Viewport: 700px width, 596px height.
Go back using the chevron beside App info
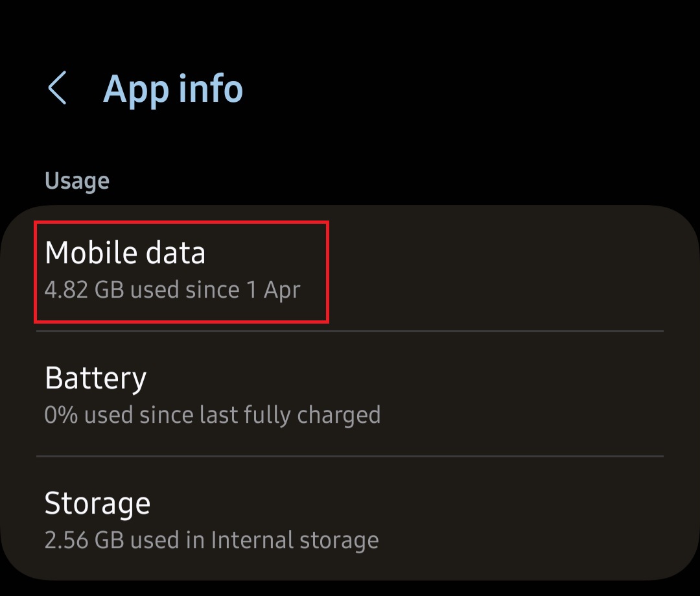[x=57, y=88]
